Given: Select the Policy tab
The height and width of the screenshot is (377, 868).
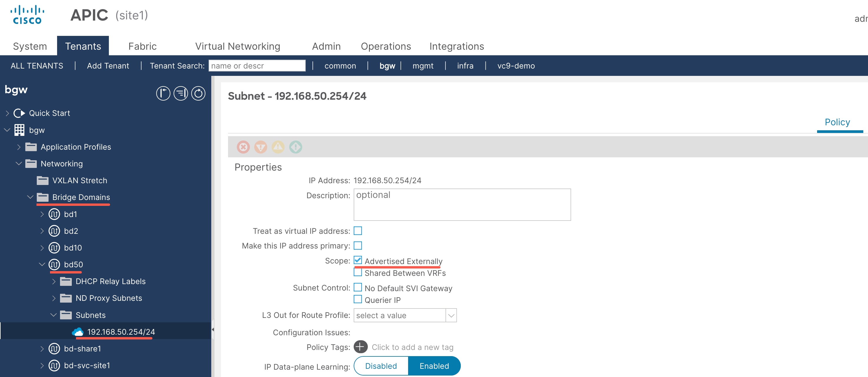Looking at the screenshot, I should [837, 122].
